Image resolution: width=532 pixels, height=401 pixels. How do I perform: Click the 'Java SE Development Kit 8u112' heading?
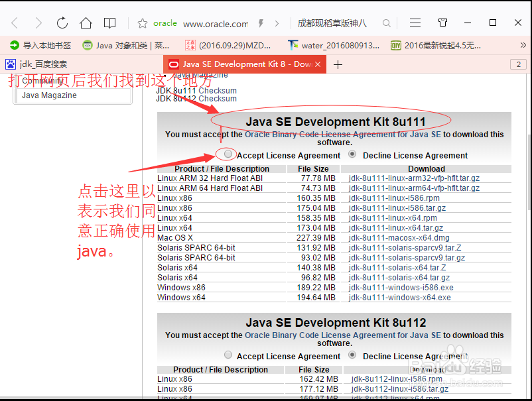tap(336, 322)
